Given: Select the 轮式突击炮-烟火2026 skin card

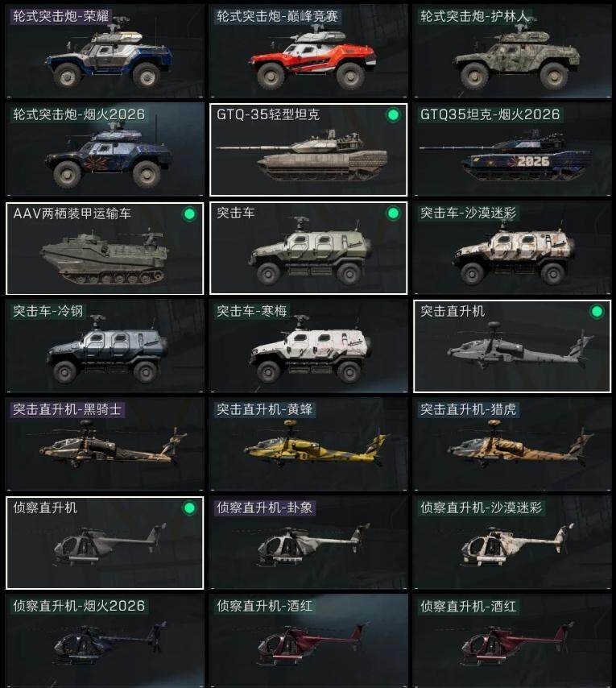Looking at the screenshot, I should click(105, 150).
